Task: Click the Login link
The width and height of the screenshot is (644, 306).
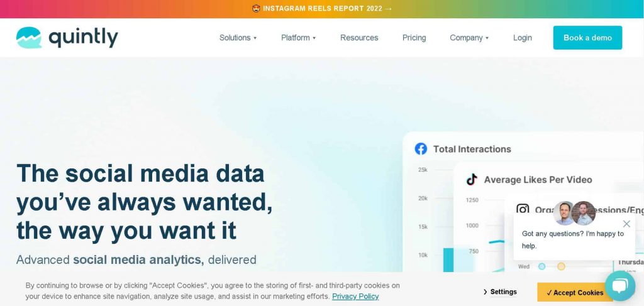Action: click(x=522, y=38)
